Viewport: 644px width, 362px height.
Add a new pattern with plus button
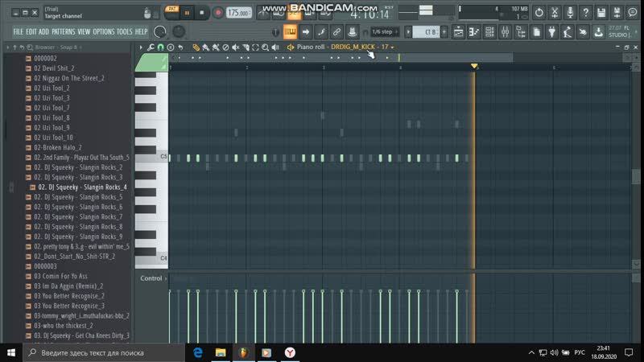(x=444, y=31)
